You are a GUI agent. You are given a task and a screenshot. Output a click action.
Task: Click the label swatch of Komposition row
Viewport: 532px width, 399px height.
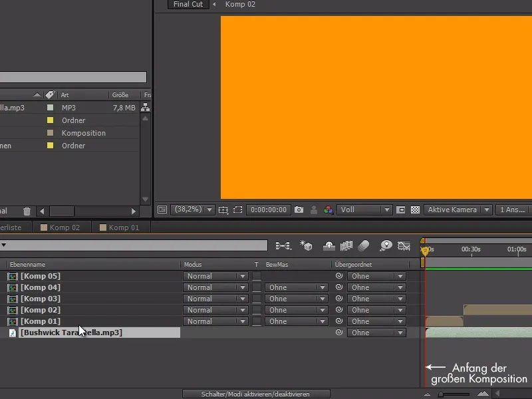coord(51,132)
